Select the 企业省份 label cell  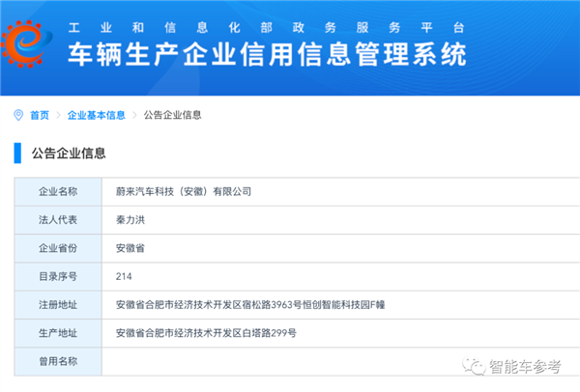coord(58,248)
